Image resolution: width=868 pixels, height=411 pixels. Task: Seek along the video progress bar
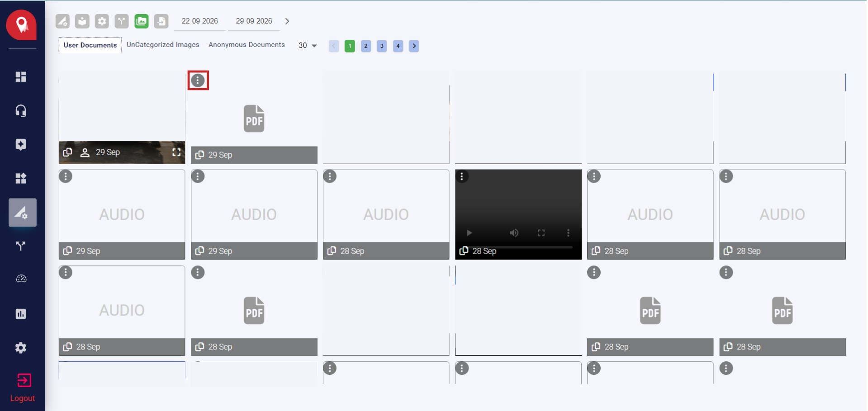click(518, 247)
